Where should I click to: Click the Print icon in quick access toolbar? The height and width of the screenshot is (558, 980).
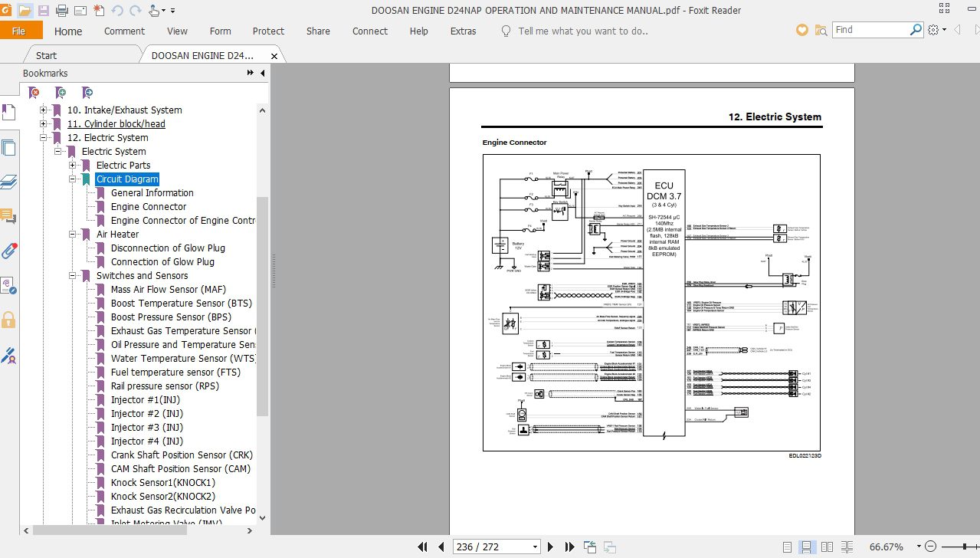tap(61, 10)
